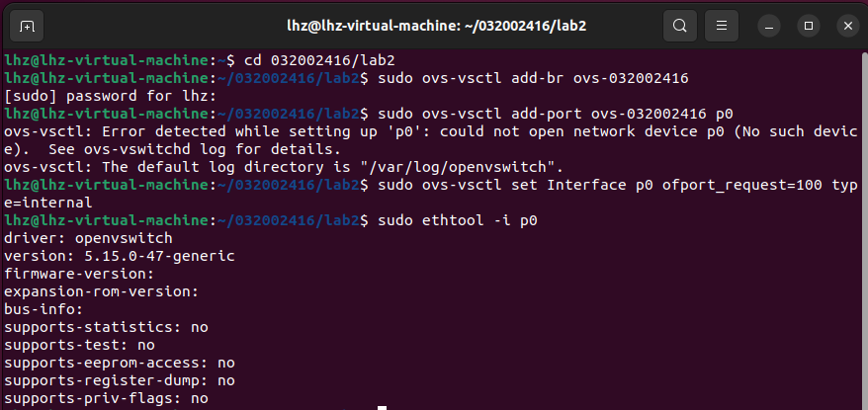Image resolution: width=868 pixels, height=410 pixels.
Task: Click the 'supports-priv-flags: no' line
Action: pos(106,398)
